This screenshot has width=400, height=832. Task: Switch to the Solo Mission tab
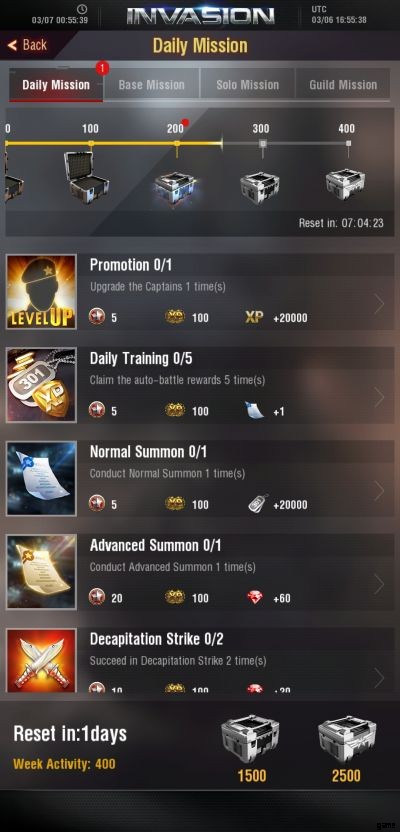point(247,84)
